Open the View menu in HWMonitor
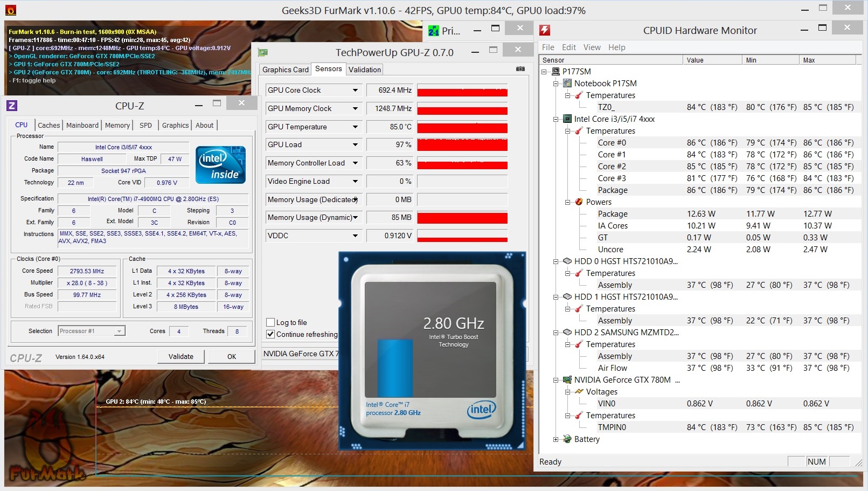The width and height of the screenshot is (868, 491). tap(592, 47)
